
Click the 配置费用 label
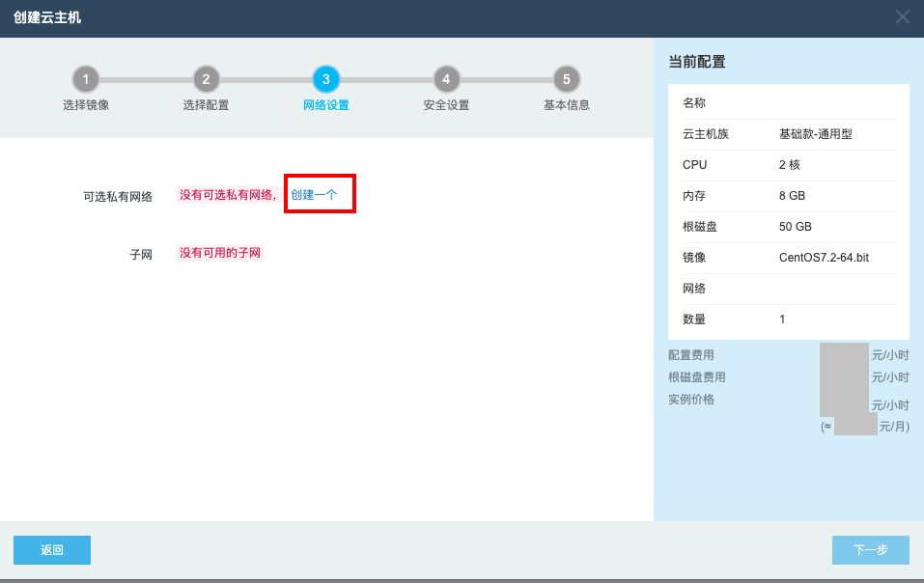click(x=691, y=355)
